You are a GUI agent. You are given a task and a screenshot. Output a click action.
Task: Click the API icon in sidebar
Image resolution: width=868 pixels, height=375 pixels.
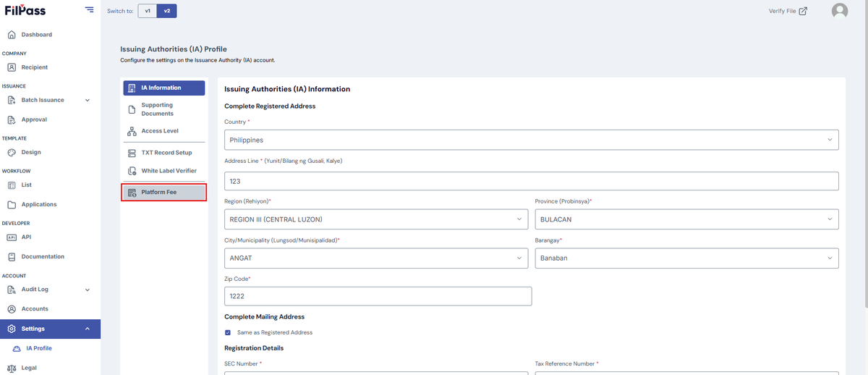click(x=12, y=237)
